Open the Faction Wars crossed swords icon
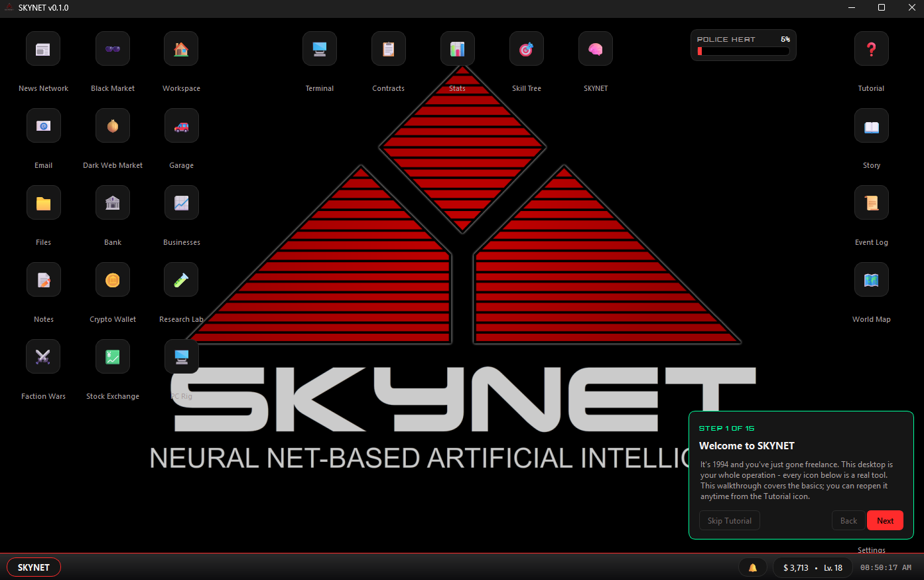This screenshot has height=580, width=924. (x=43, y=357)
